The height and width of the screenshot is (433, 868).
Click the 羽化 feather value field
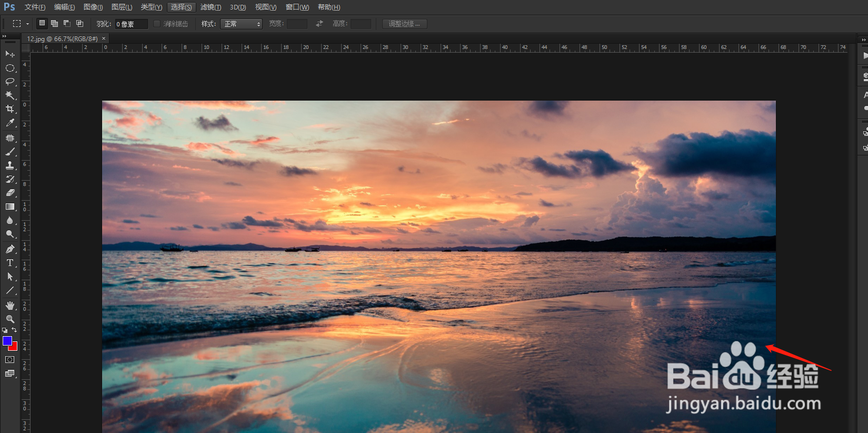click(131, 24)
